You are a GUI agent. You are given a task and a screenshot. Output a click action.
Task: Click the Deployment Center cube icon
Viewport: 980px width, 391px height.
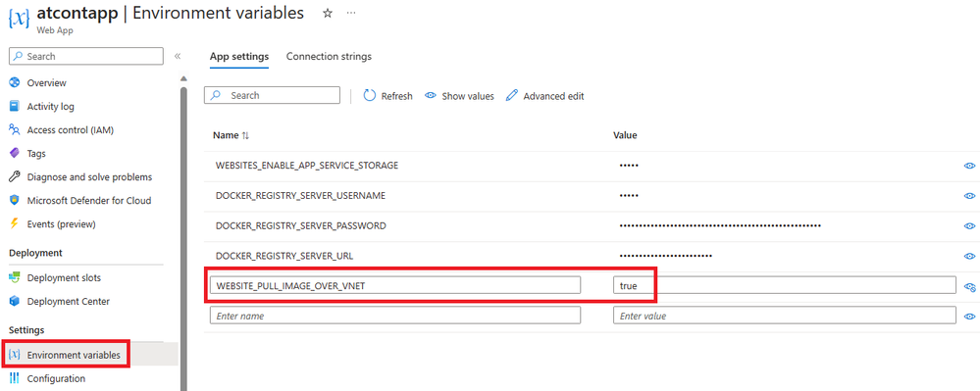15,301
